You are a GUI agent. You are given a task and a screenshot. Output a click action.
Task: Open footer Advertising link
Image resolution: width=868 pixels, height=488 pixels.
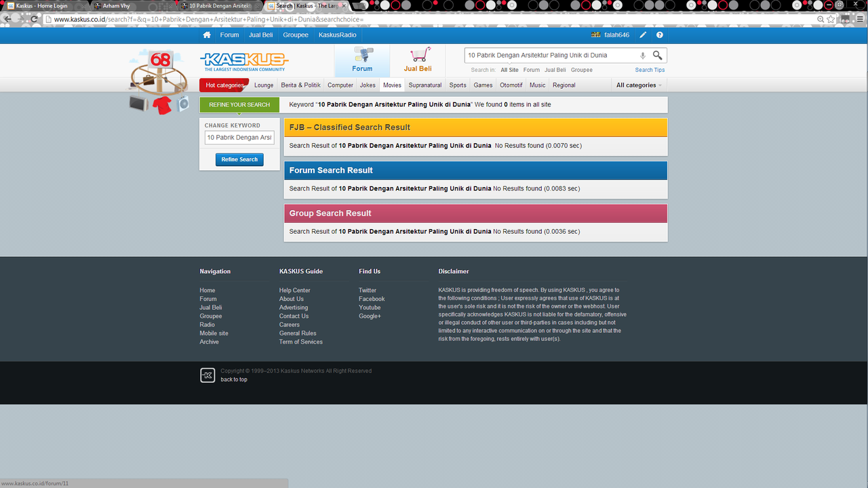(294, 308)
